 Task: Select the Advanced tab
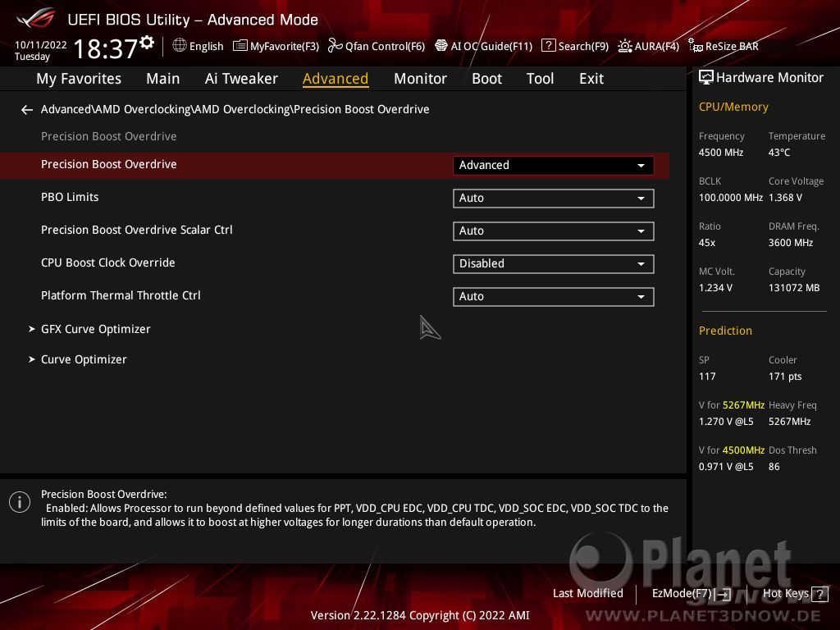336,79
